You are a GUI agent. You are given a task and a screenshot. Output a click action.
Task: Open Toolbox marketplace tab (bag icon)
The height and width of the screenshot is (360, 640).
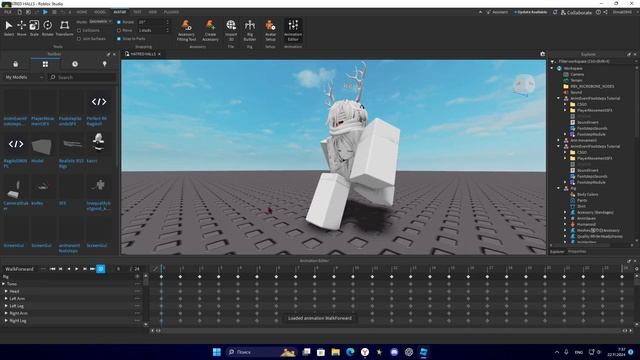pos(16,64)
